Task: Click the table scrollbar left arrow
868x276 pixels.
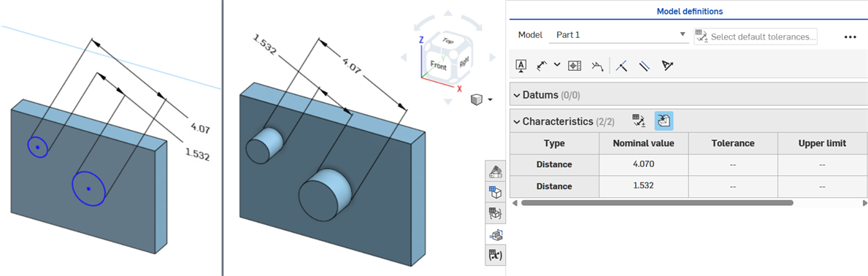Action: coord(515,203)
